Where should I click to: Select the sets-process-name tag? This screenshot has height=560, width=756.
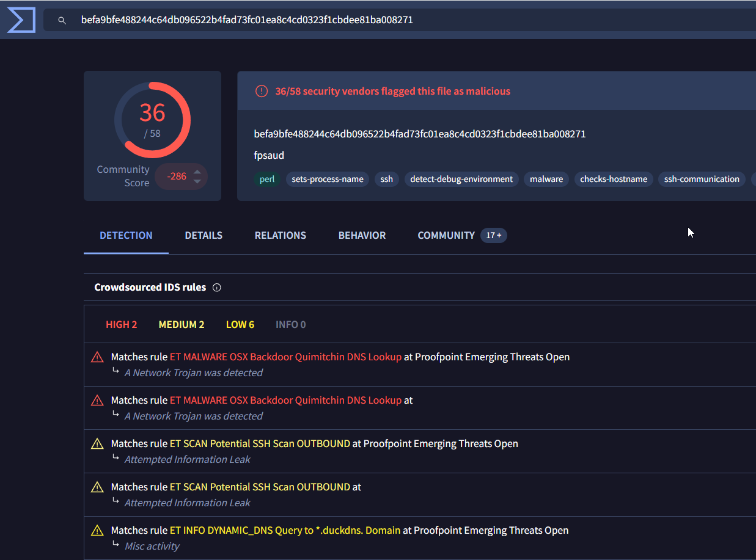point(328,179)
